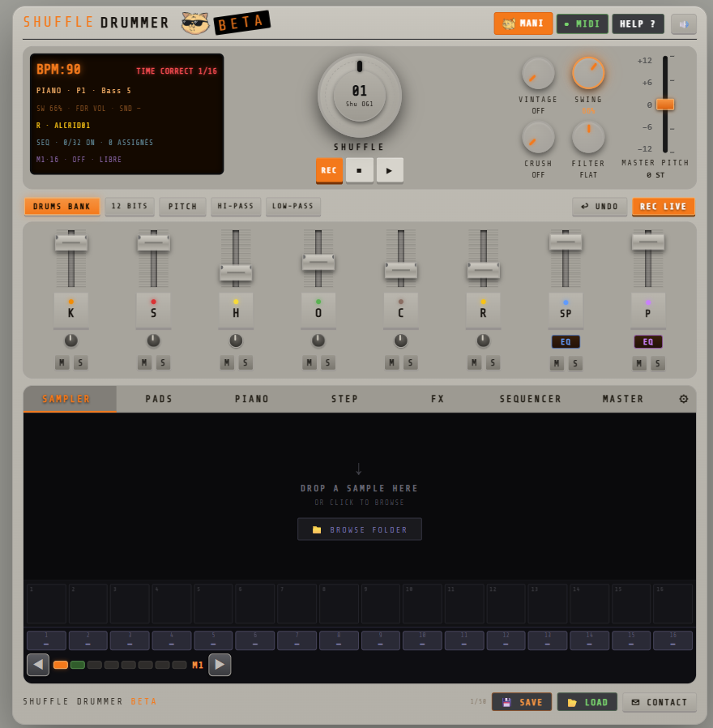
Task: Switch to the PADS tab
Action: tap(159, 399)
